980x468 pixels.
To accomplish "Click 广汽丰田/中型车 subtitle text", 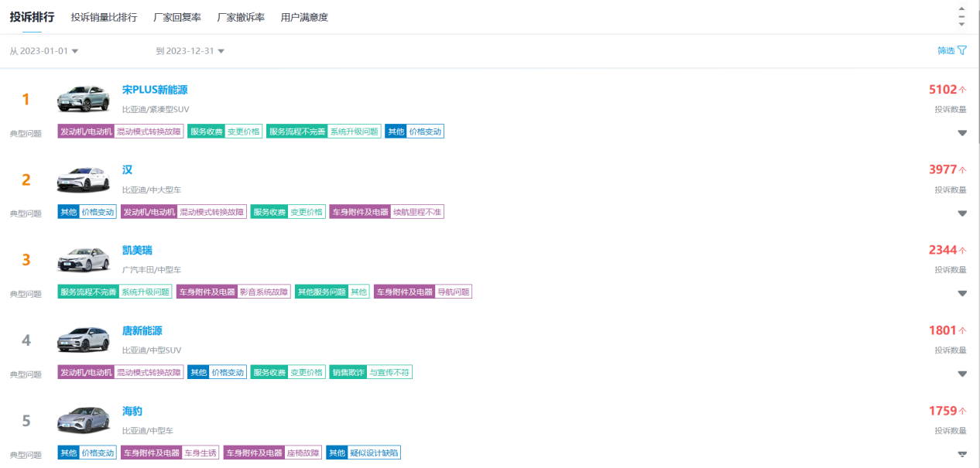I will pos(152,271).
